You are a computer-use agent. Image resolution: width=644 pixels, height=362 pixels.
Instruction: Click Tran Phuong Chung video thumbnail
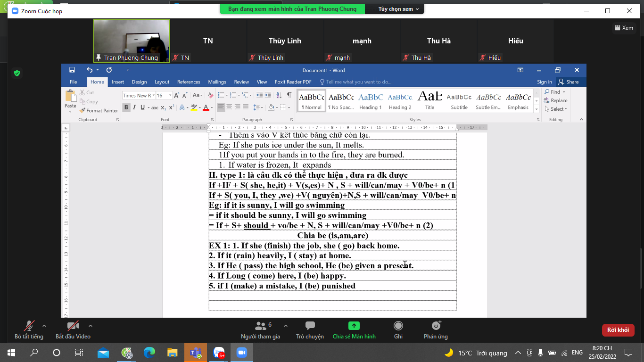(x=132, y=41)
